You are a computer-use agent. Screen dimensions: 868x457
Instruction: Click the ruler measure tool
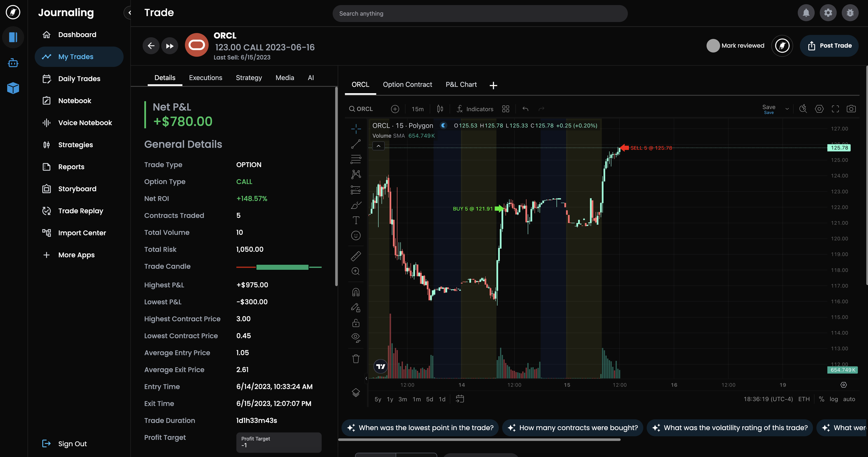(356, 256)
